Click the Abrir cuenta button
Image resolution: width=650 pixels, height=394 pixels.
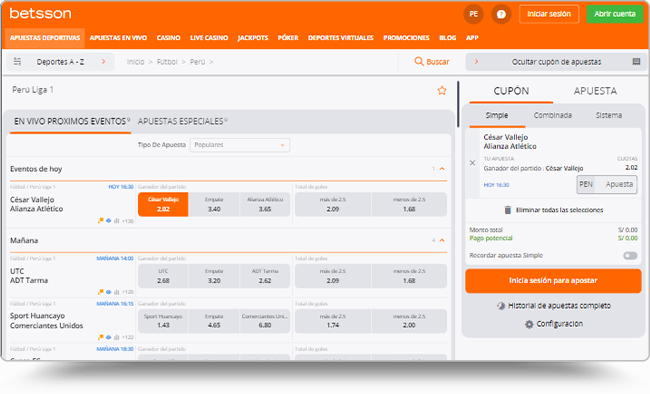tap(615, 14)
